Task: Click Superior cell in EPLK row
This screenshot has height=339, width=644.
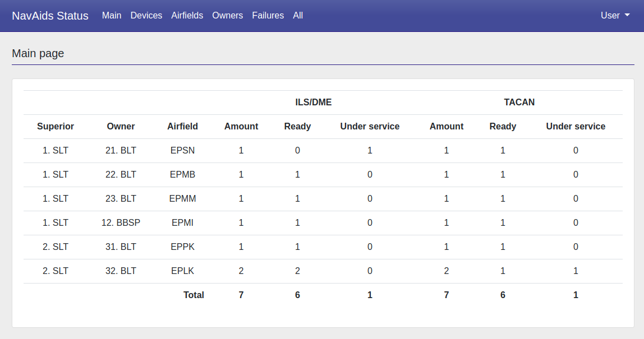Action: pos(56,271)
